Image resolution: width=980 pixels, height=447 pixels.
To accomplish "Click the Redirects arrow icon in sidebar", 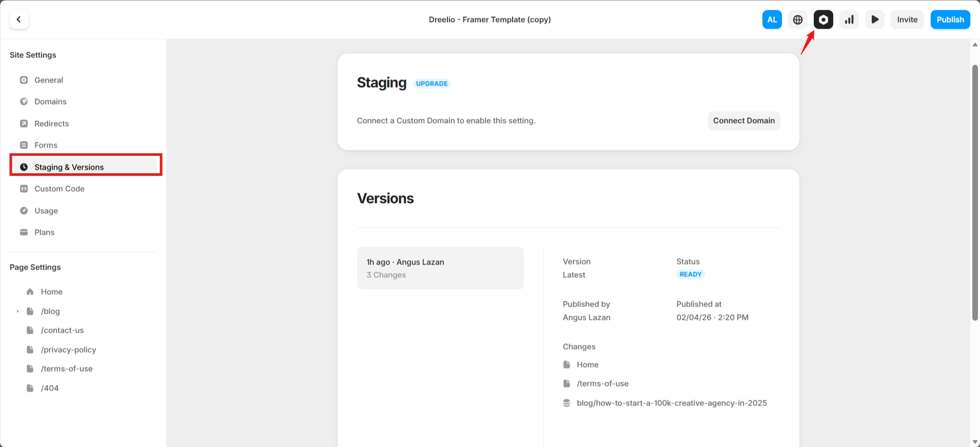I will (24, 124).
